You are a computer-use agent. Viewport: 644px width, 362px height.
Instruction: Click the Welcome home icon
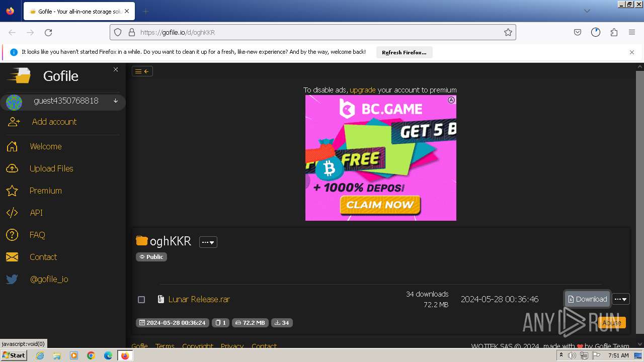[12, 146]
